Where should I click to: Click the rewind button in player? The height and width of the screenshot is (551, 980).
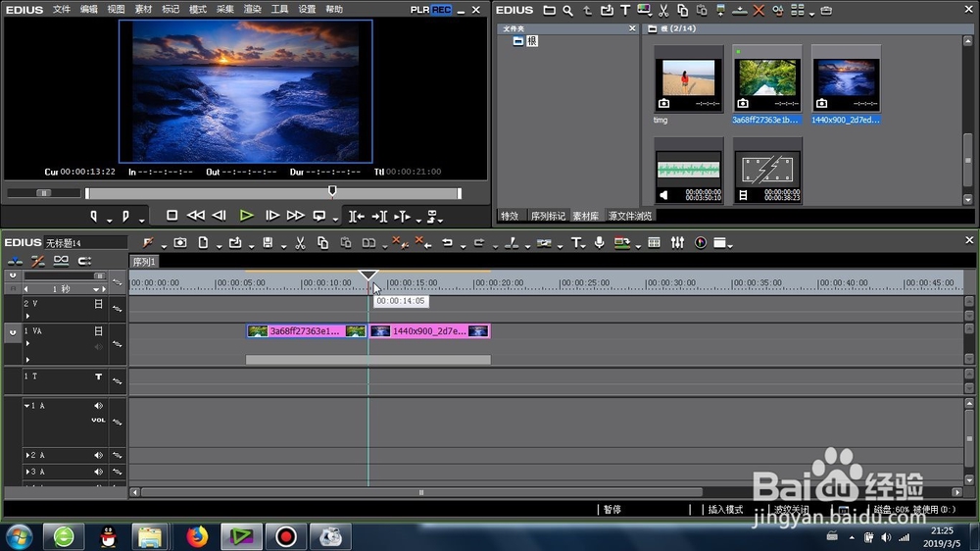(x=196, y=216)
